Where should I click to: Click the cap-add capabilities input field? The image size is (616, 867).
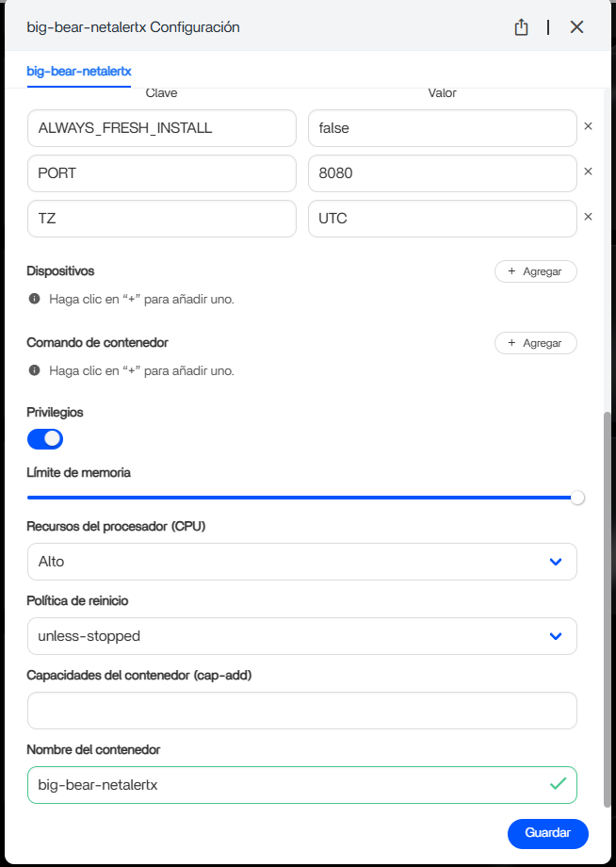pos(301,711)
